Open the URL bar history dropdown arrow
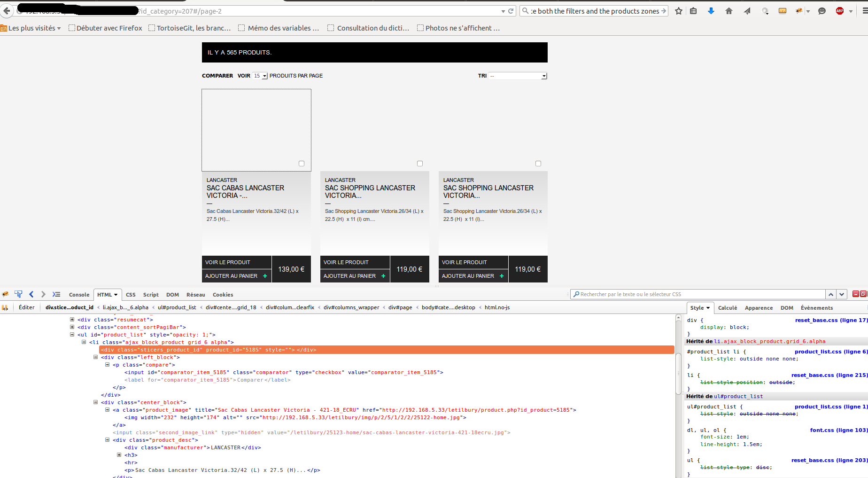 (503, 11)
